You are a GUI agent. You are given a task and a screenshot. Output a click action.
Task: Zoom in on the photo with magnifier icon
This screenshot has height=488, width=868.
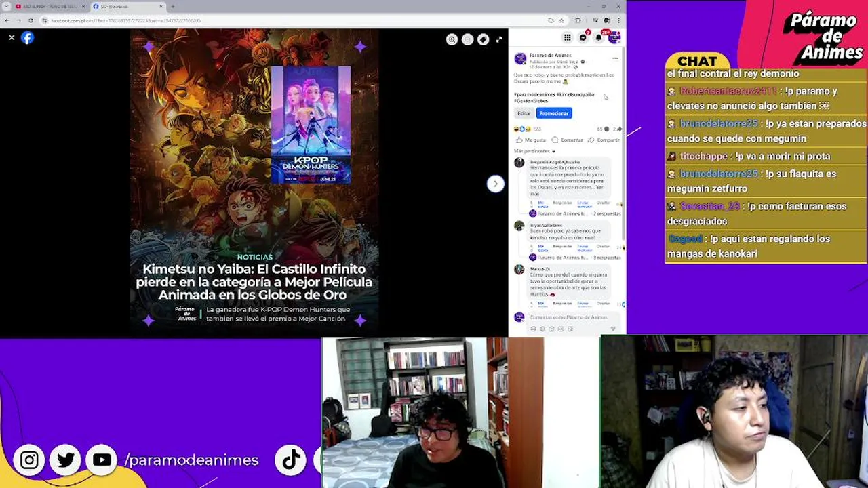(x=452, y=39)
